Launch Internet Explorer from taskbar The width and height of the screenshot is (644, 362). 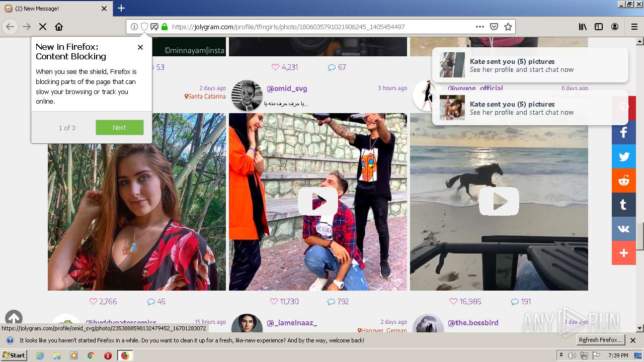tap(40, 355)
